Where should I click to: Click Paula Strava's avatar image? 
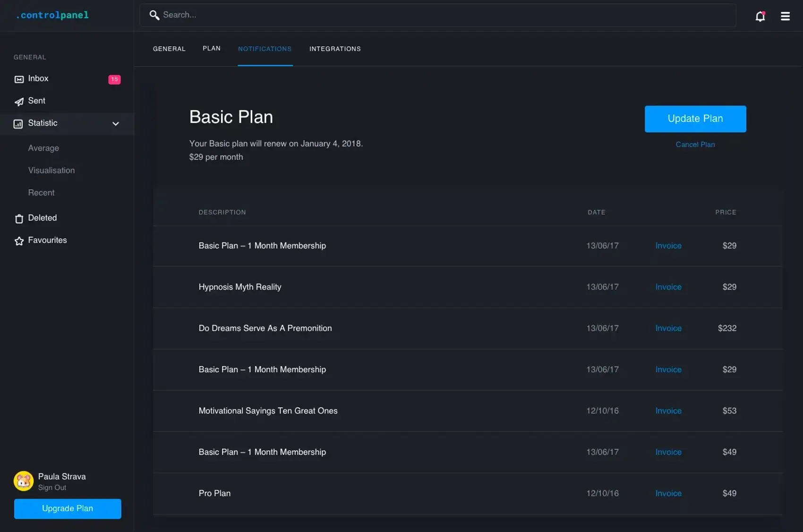24,481
